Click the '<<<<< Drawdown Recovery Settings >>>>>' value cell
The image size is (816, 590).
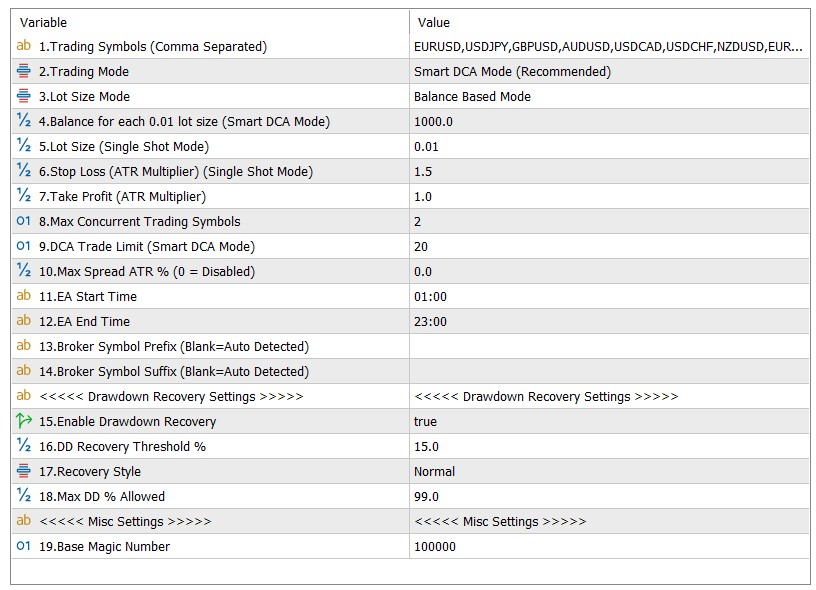(x=609, y=396)
